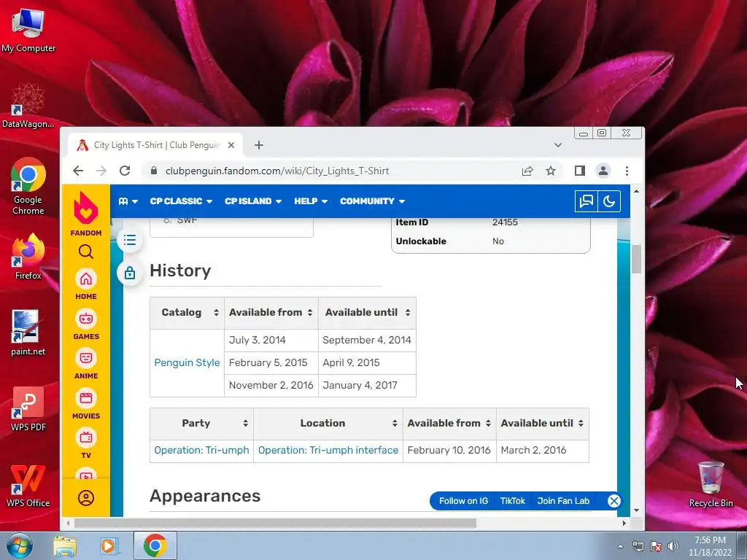Open the user profile icon in sidebar
Screen dimensions: 747x560
(86, 498)
